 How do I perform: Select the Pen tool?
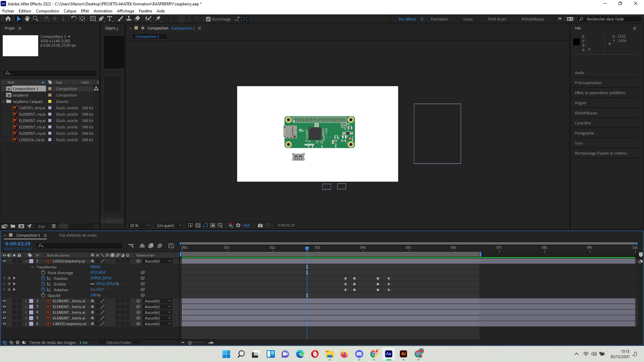click(101, 19)
